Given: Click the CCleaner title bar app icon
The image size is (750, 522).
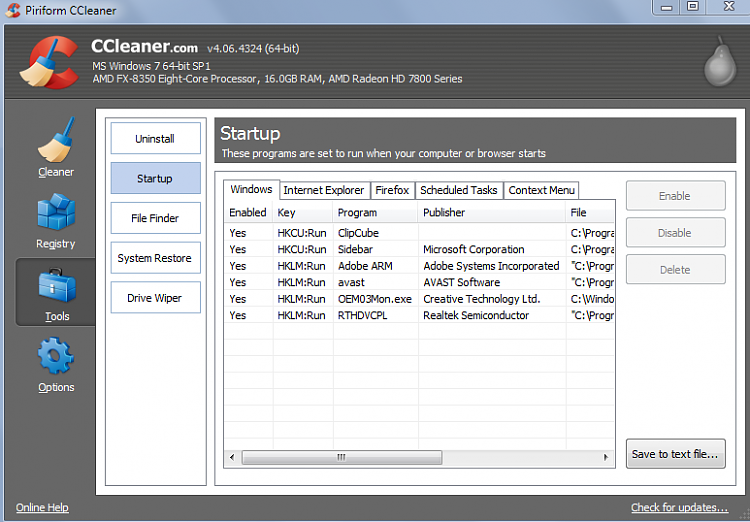Looking at the screenshot, I should [x=13, y=11].
